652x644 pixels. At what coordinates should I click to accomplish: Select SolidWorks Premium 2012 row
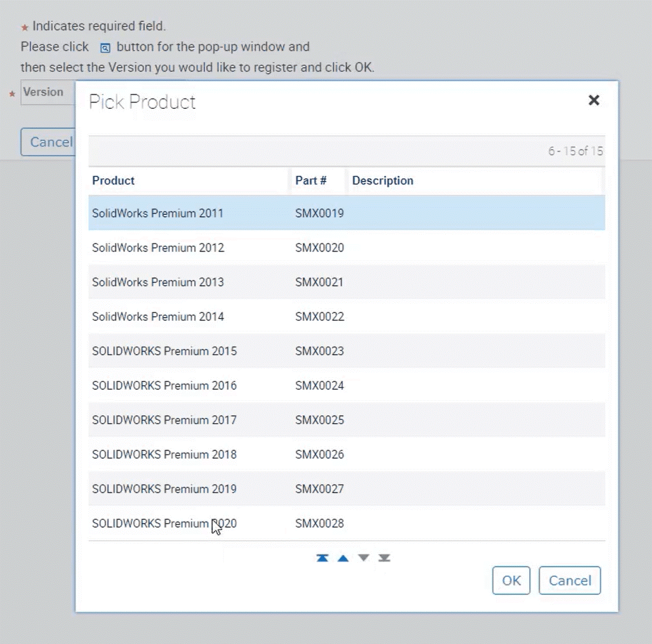click(158, 247)
